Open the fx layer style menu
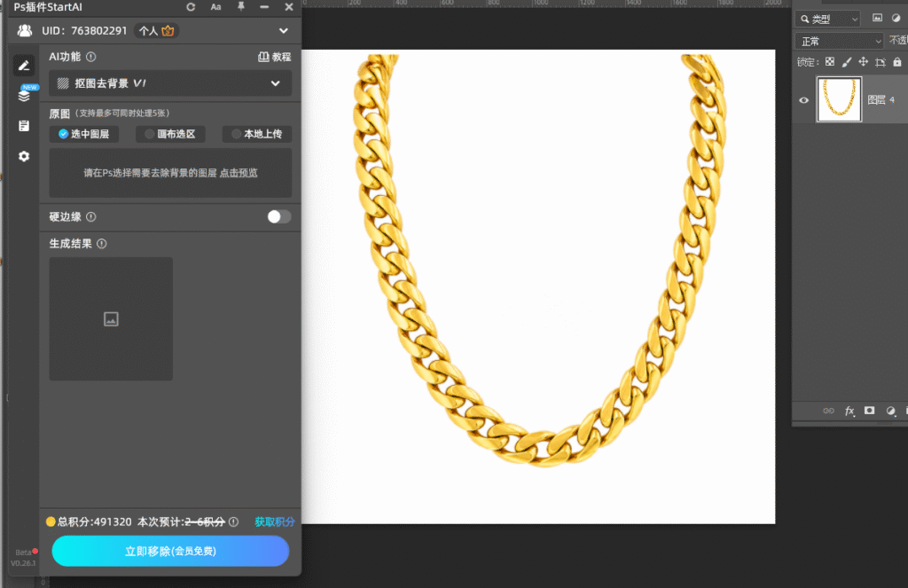The height and width of the screenshot is (588, 908). point(849,411)
